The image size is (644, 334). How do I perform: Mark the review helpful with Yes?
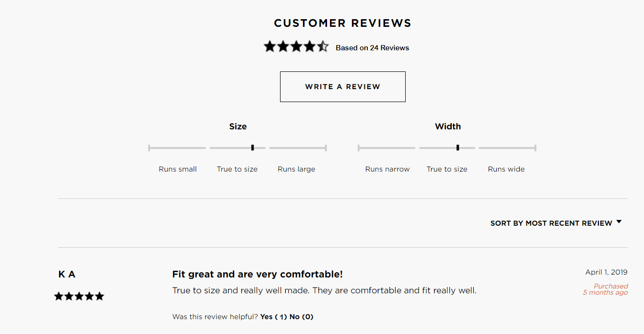point(271,317)
